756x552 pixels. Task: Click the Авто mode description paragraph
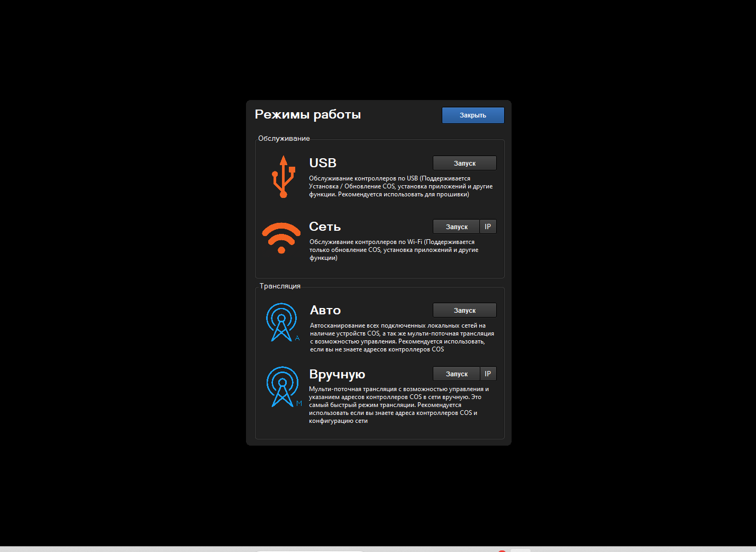[402, 337]
